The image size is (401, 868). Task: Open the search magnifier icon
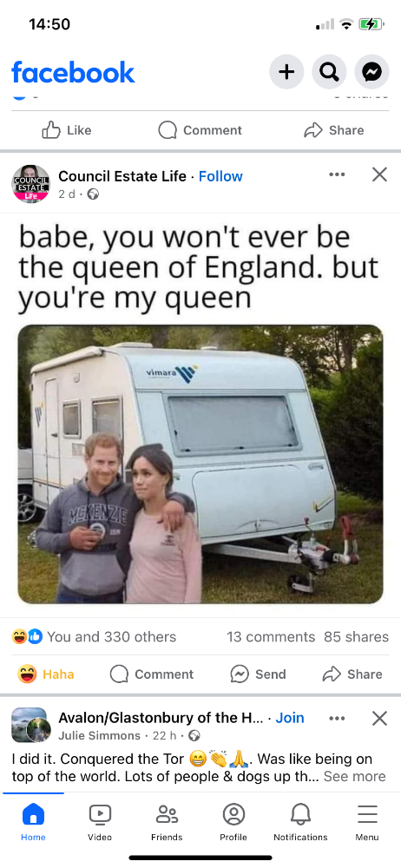(330, 71)
